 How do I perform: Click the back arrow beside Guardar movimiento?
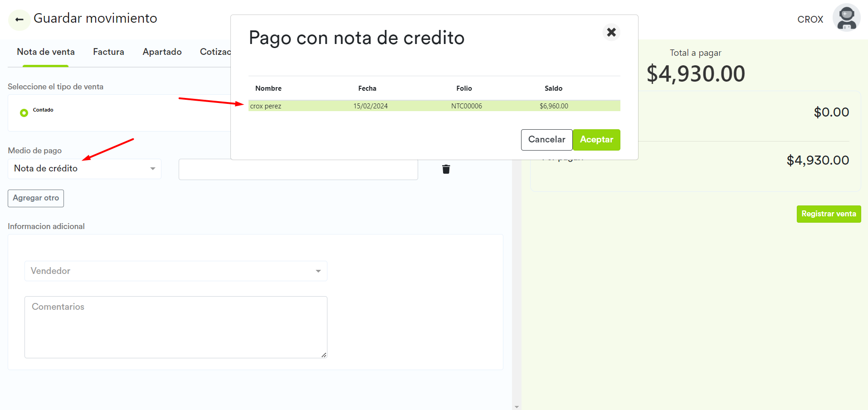coord(19,20)
